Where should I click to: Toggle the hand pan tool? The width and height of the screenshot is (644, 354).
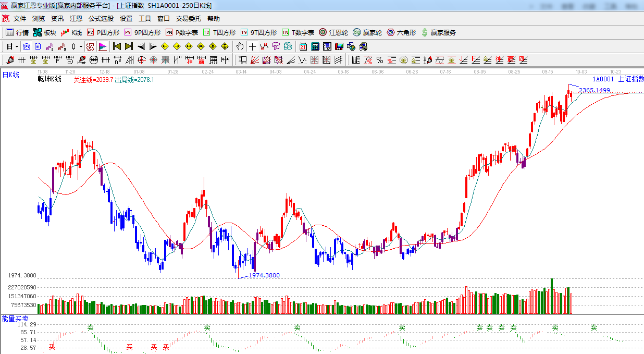[240, 46]
